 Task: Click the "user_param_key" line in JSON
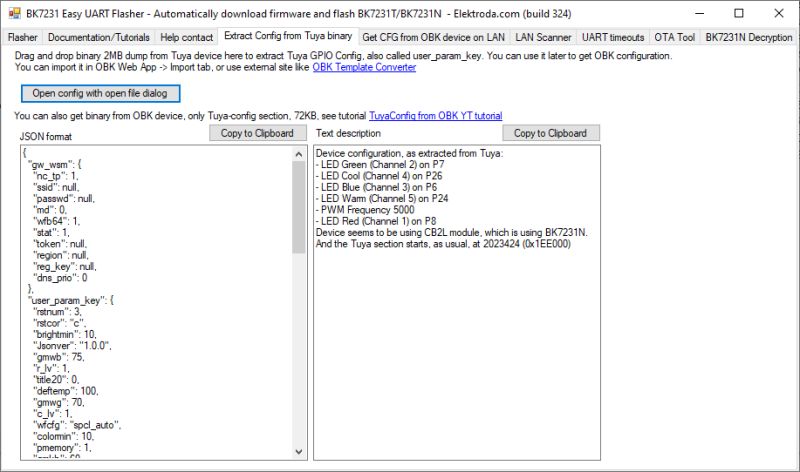pos(71,301)
